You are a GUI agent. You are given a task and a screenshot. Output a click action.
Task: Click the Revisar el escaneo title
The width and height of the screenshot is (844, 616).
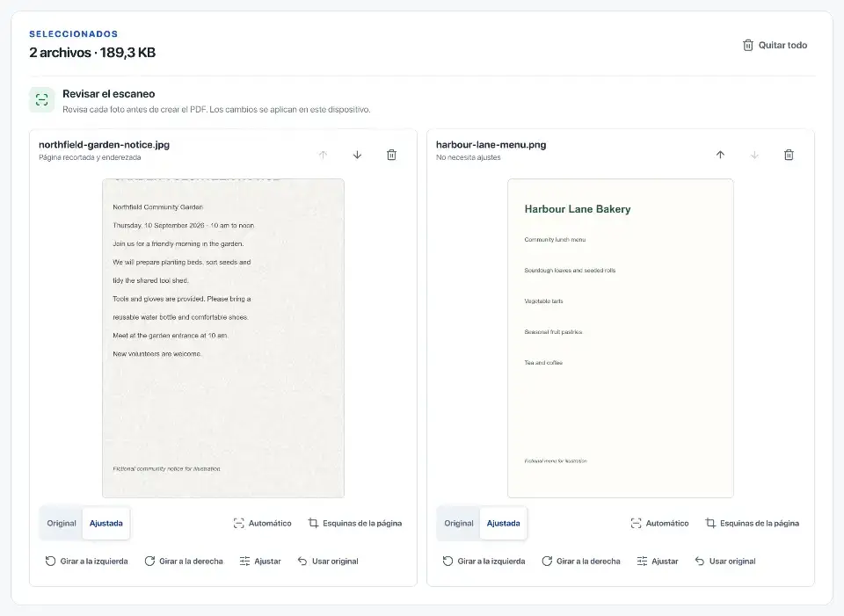point(109,94)
